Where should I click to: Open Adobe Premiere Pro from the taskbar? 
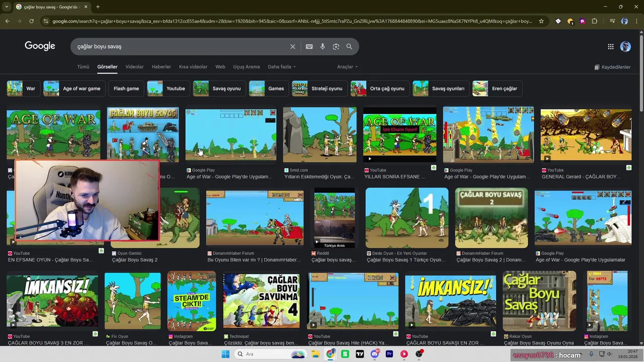click(x=389, y=354)
